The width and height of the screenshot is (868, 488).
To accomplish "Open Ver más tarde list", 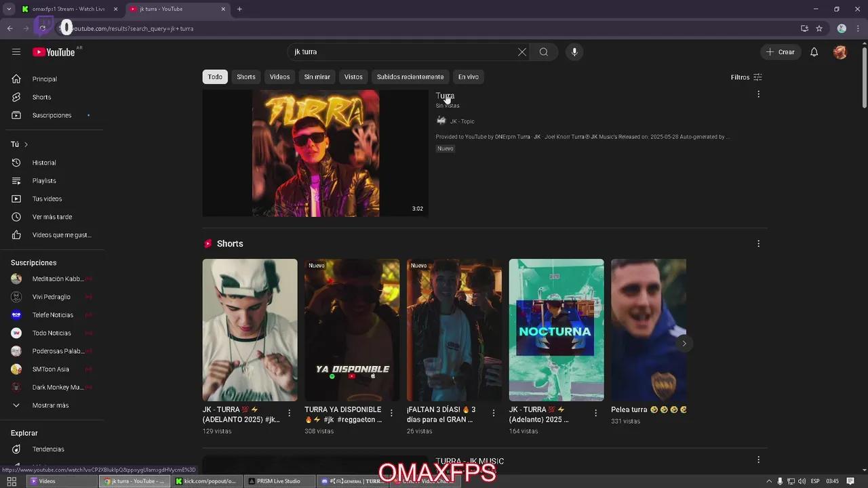I will (x=52, y=217).
